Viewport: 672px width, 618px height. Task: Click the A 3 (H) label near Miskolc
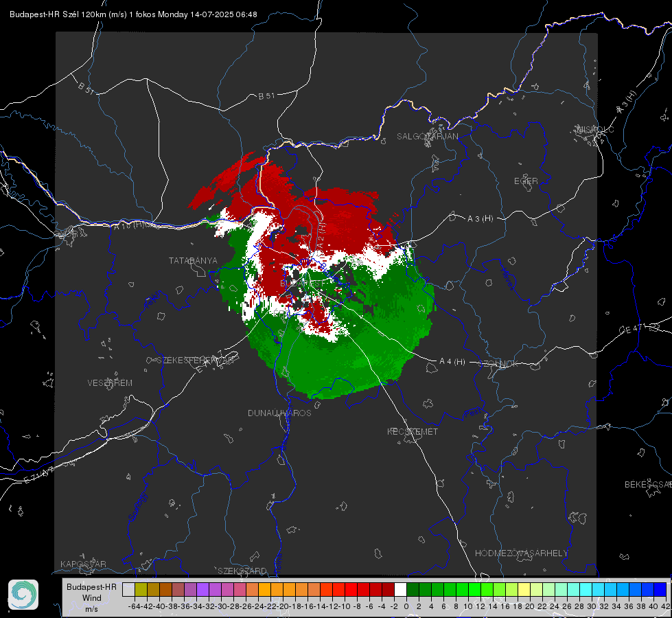(x=627, y=102)
